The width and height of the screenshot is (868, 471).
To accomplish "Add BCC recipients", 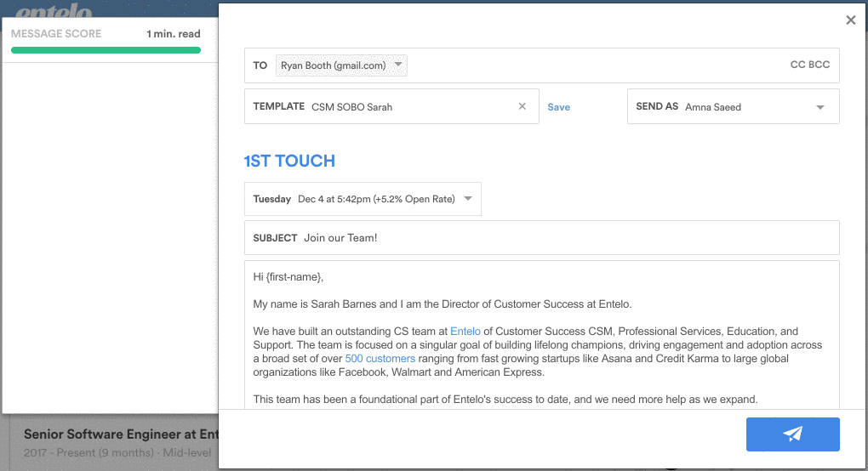I will tap(819, 65).
